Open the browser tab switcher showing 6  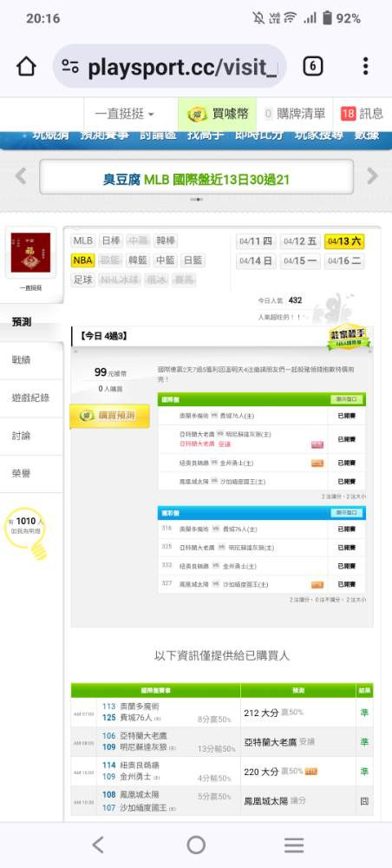(x=312, y=67)
